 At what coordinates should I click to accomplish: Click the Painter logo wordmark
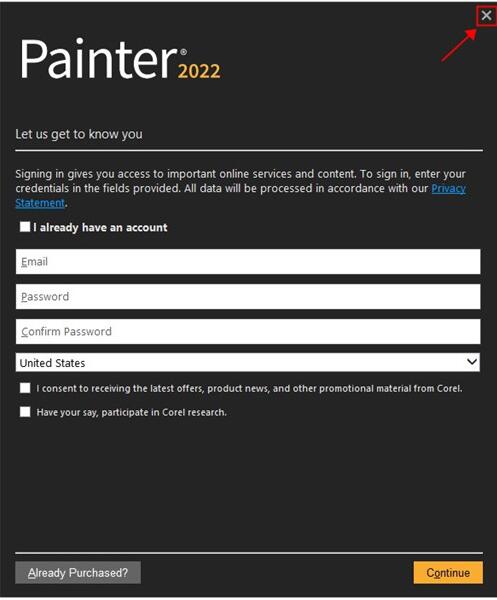(99, 59)
